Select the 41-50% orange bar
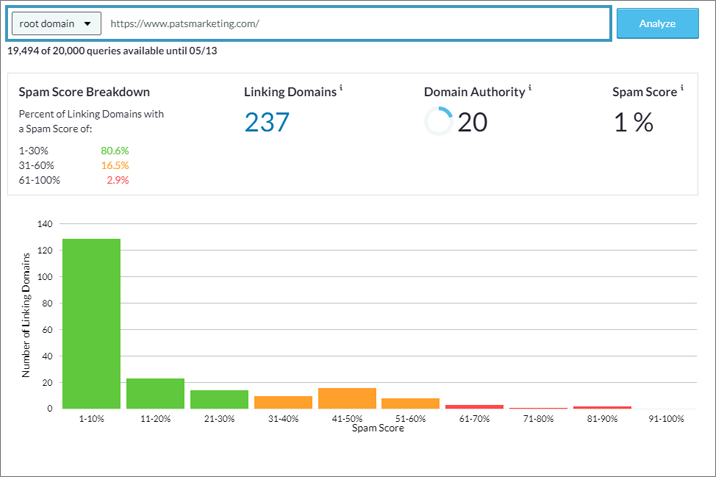 (x=347, y=398)
